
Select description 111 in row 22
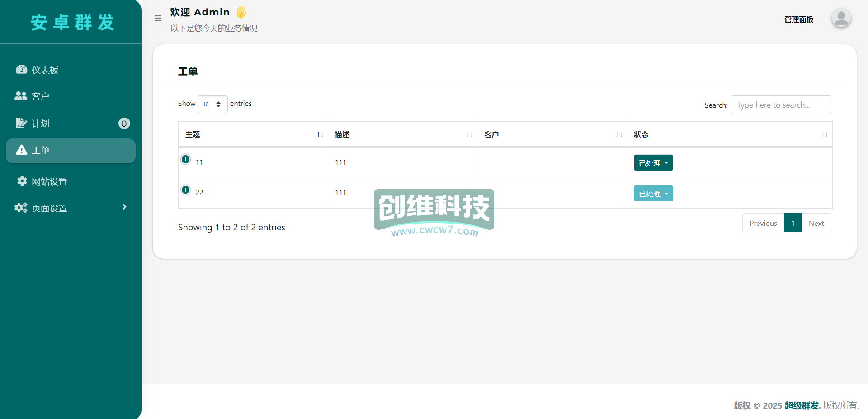(x=340, y=193)
